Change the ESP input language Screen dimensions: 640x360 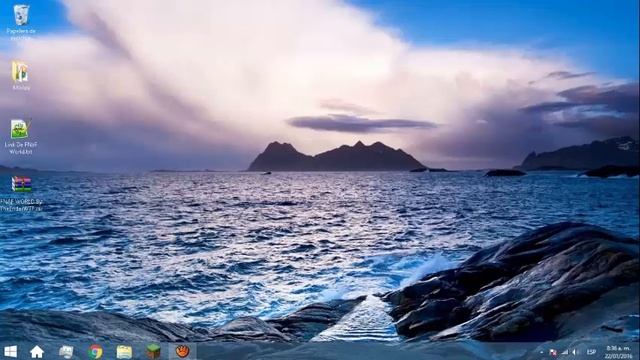point(591,352)
